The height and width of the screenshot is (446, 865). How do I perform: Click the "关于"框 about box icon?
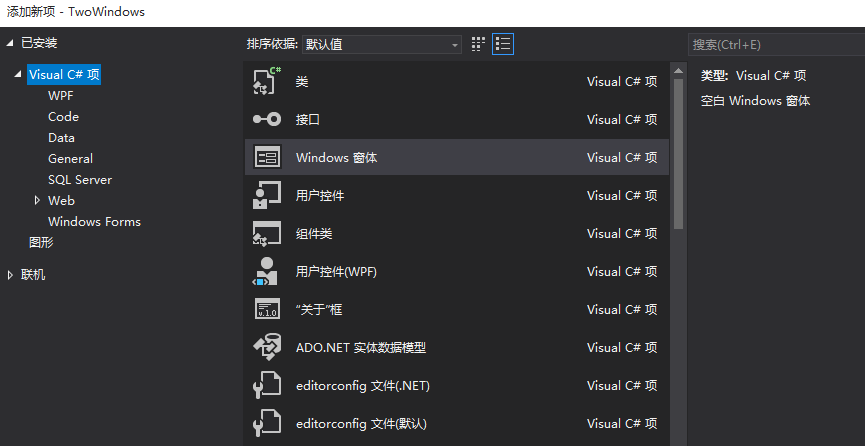coord(267,310)
